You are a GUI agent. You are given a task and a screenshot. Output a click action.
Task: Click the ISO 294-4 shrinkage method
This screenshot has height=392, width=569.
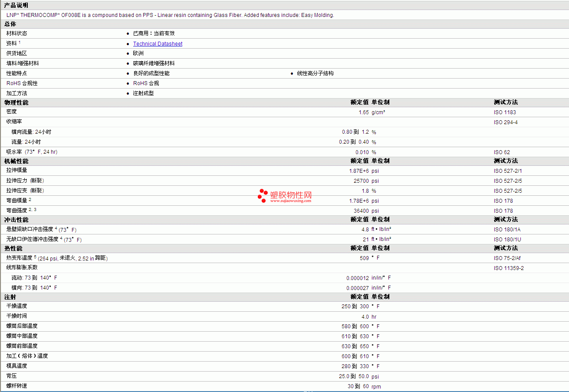tap(506, 122)
